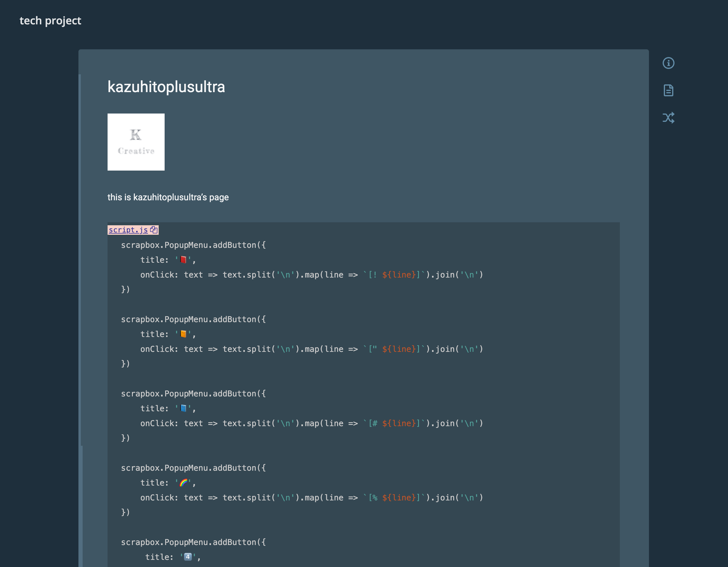Click the onClick line containing [" ${line}]
This screenshot has width=728, height=567.
pyautogui.click(x=311, y=349)
